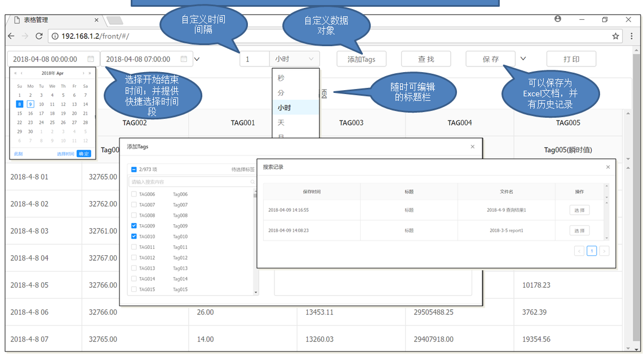The image size is (644, 356).
Task: Bookmark the page with the star icon
Action: [x=615, y=36]
